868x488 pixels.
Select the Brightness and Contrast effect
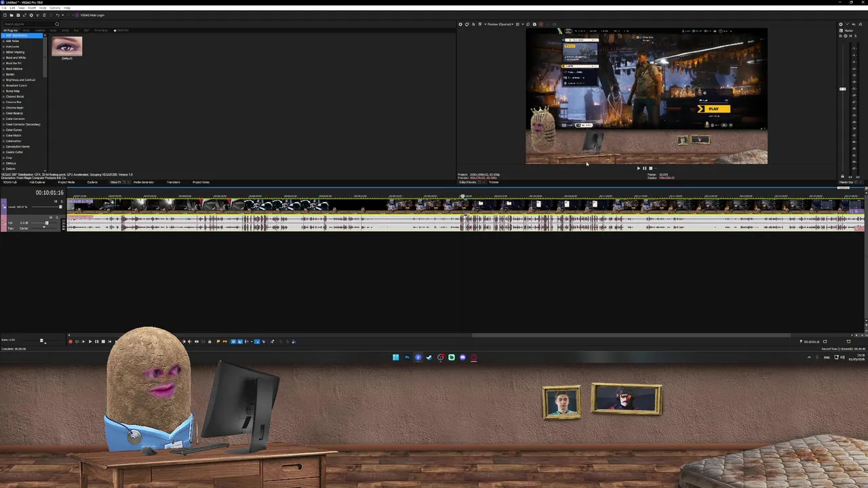click(20, 80)
